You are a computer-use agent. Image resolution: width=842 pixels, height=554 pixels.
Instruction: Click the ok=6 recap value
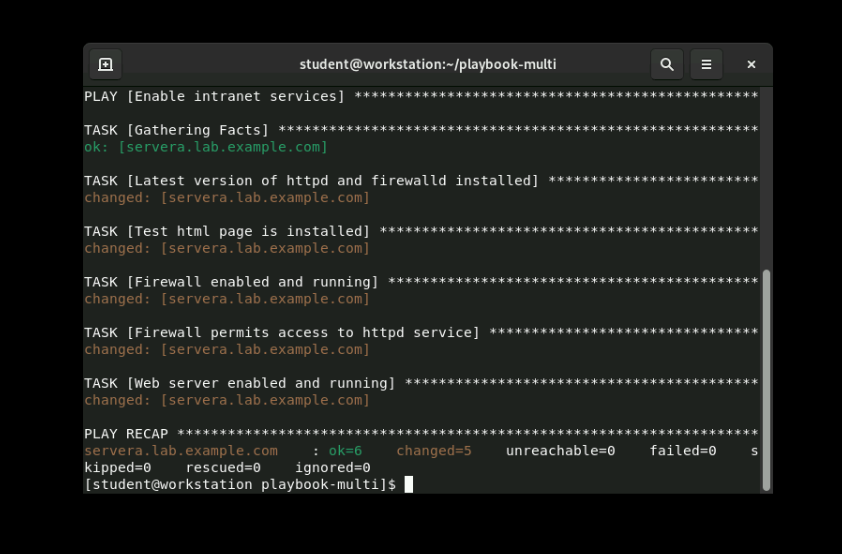(345, 451)
